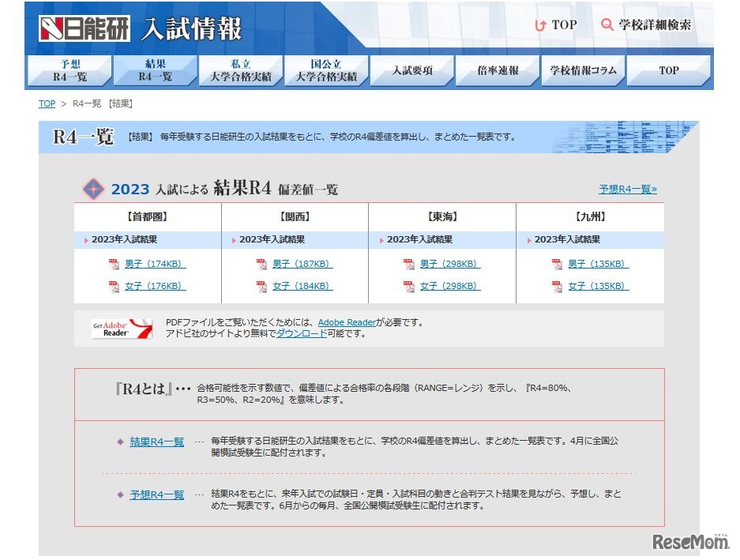Click PDF icon beside 東海 男子（298KB）
This screenshot has height=560, width=740.
(409, 265)
